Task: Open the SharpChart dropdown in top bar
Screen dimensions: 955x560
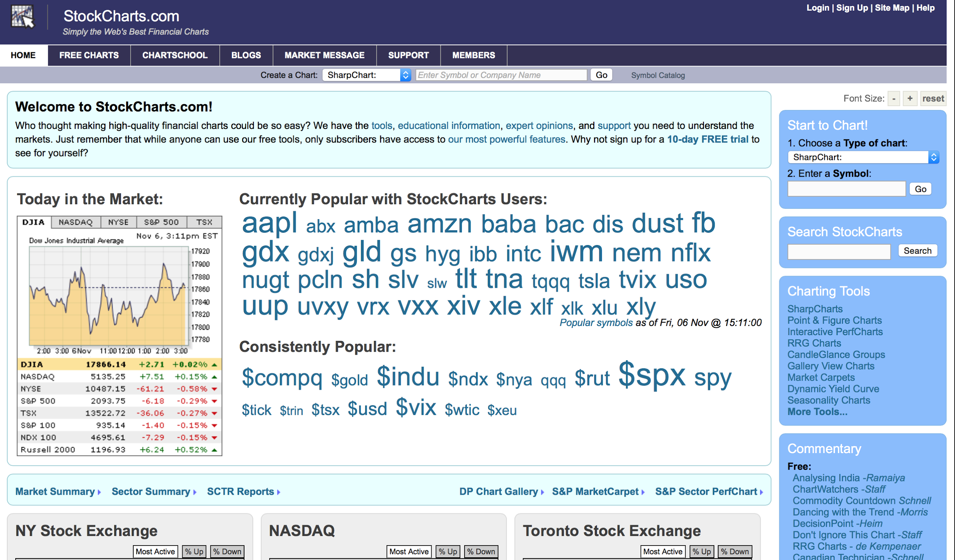Action: click(366, 75)
